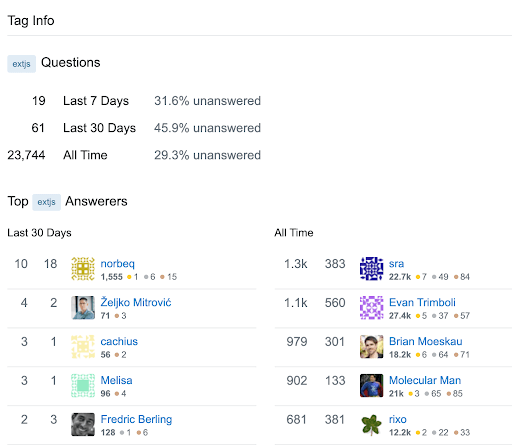This screenshot has width=512, height=448.
Task: Visit Evan Trimboli's profile page
Action: coord(422,302)
